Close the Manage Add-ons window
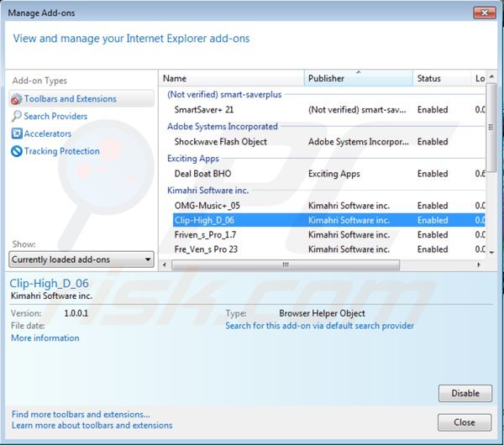The width and height of the screenshot is (504, 445). [x=464, y=422]
